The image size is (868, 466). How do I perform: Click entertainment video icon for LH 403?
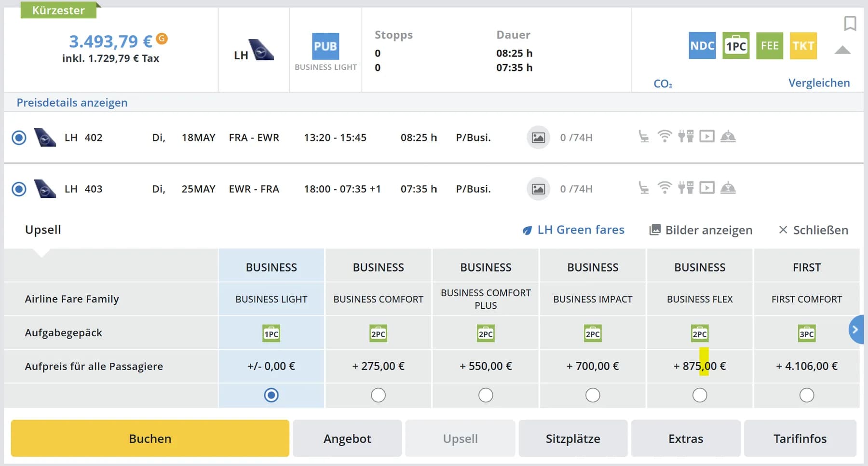pos(707,188)
